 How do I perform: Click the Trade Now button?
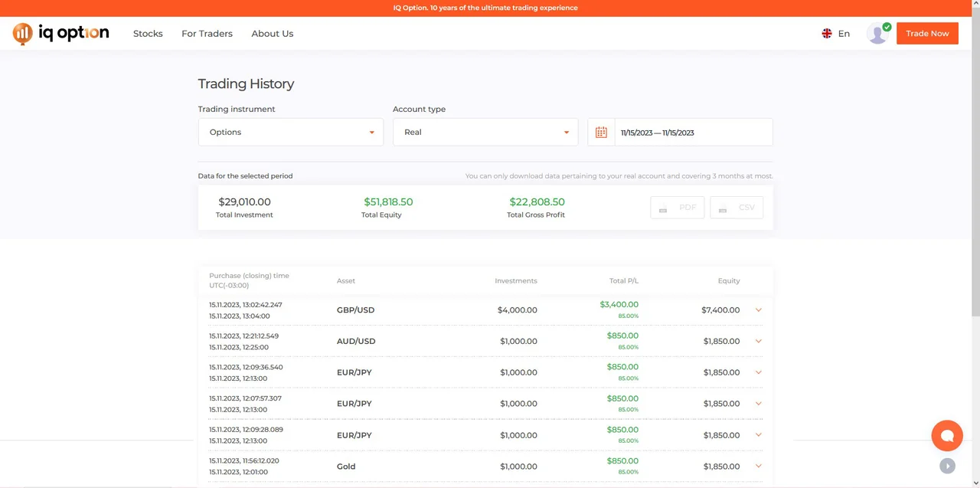click(927, 34)
